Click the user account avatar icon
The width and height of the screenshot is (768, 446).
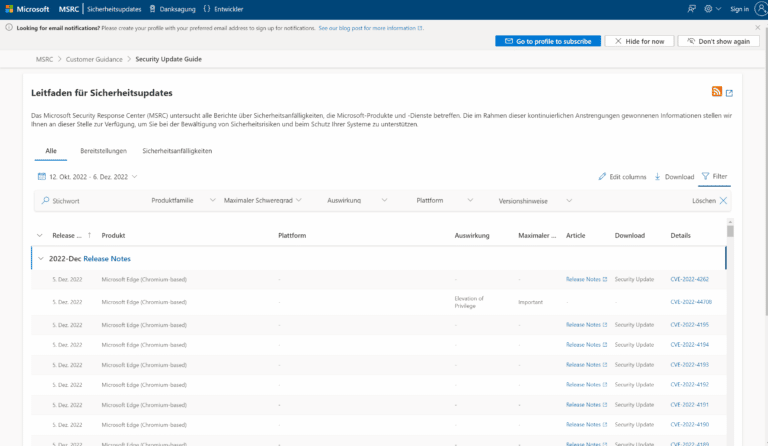coord(761,9)
